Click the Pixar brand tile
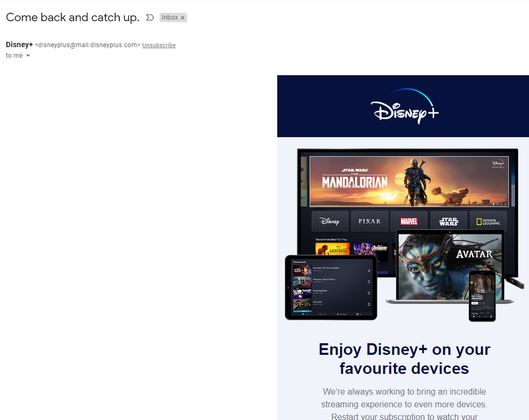Screen dimensions: 529x420 369,221
